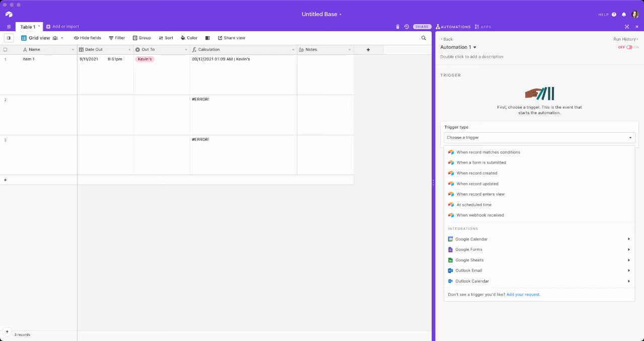This screenshot has width=644, height=341.
Task: Select When webhook received trigger
Action: point(539,215)
